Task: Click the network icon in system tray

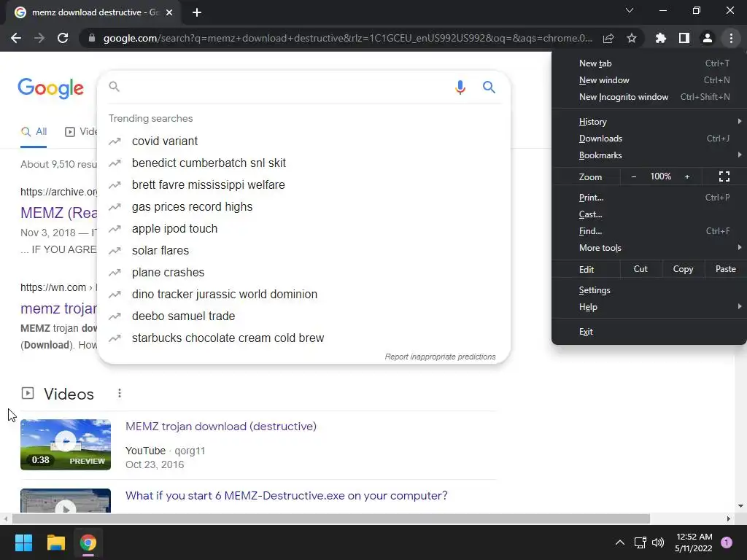Action: [x=640, y=542]
